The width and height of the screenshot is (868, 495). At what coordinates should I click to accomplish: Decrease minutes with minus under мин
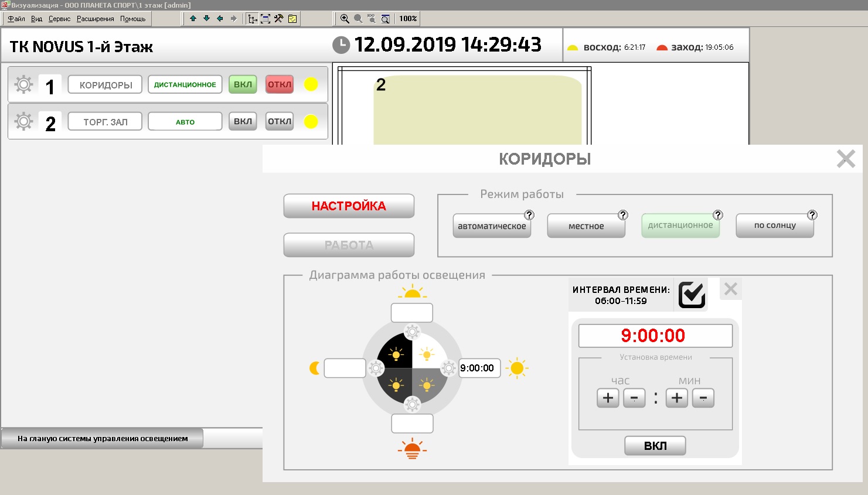click(x=703, y=398)
